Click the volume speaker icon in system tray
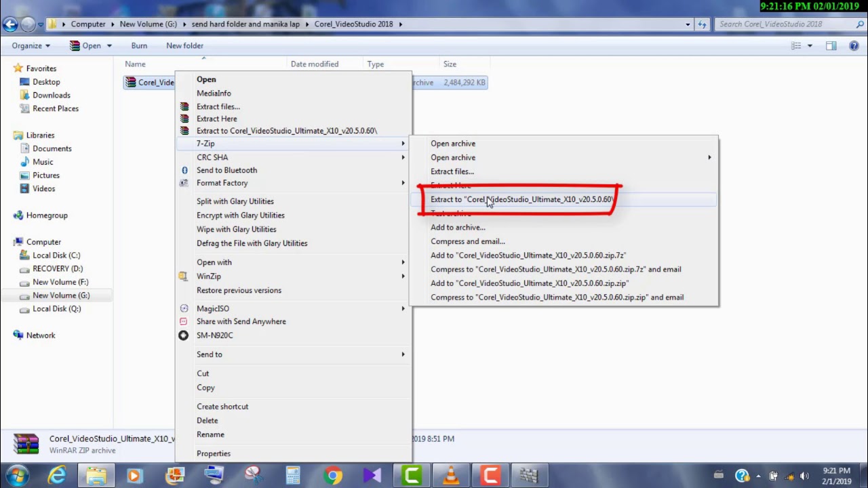 805,476
